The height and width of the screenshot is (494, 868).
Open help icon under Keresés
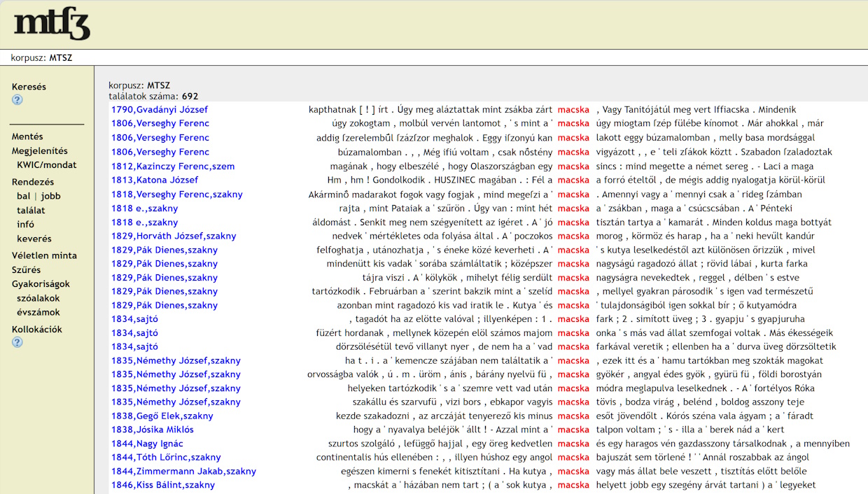pyautogui.click(x=17, y=100)
